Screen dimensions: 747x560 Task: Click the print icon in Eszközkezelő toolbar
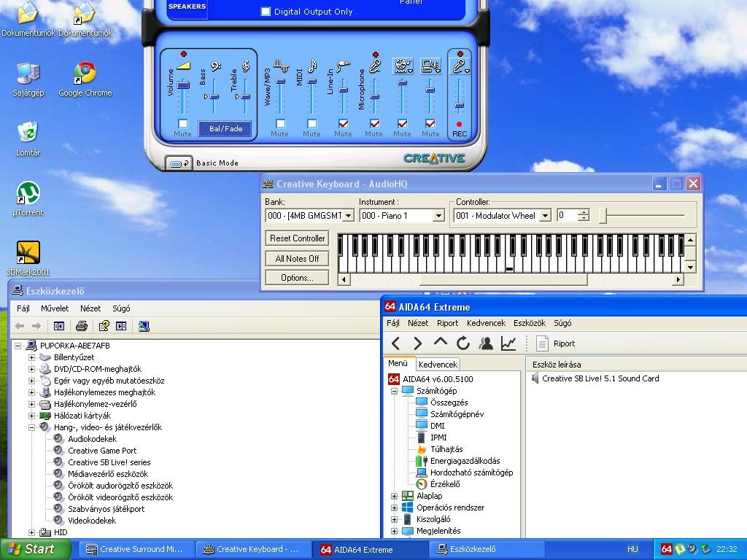(x=82, y=326)
